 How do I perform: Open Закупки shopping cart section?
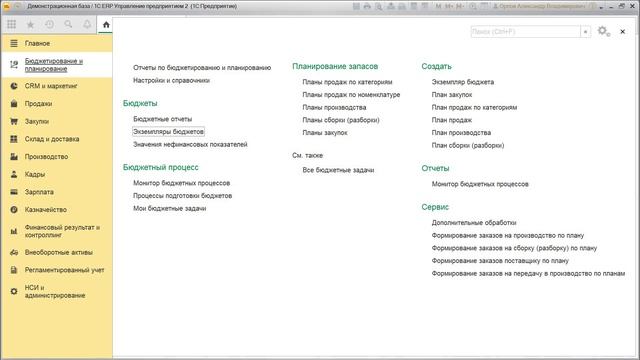(x=57, y=121)
